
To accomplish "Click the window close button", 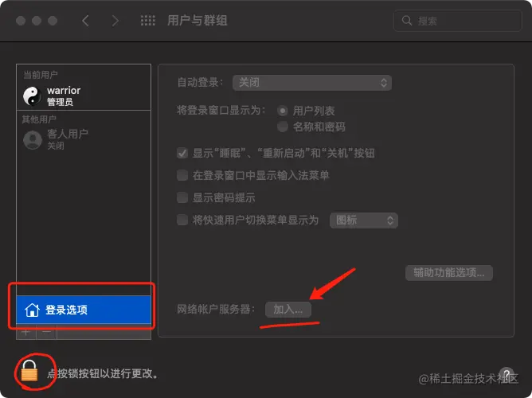I will 21,21.
